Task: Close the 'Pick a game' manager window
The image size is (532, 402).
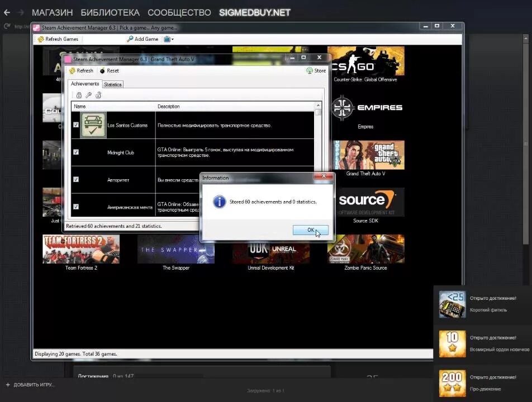Action: 453,26
